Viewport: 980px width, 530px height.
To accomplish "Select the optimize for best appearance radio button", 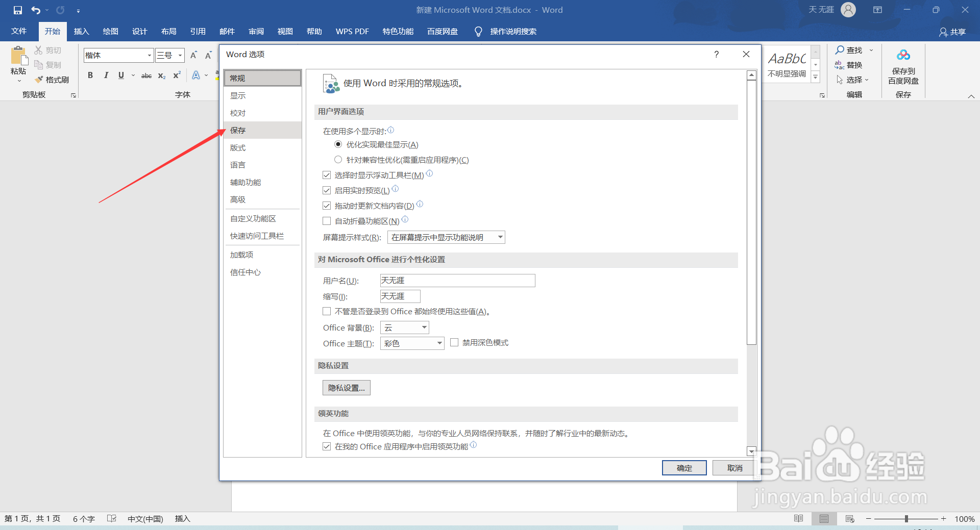I will point(338,144).
